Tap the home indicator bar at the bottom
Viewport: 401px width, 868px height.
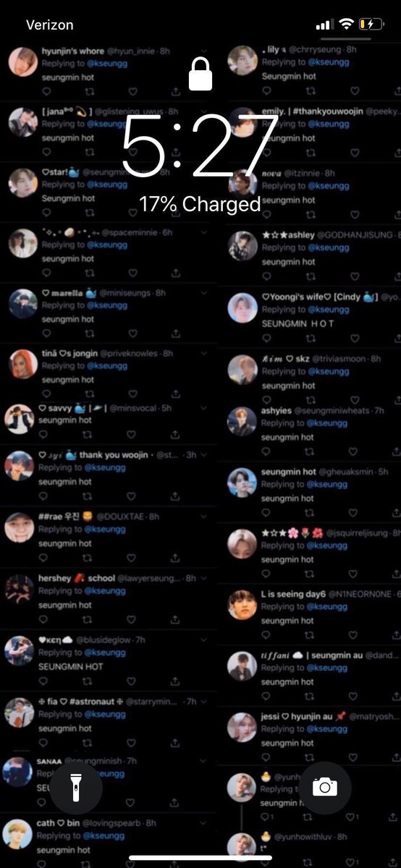click(x=200, y=858)
